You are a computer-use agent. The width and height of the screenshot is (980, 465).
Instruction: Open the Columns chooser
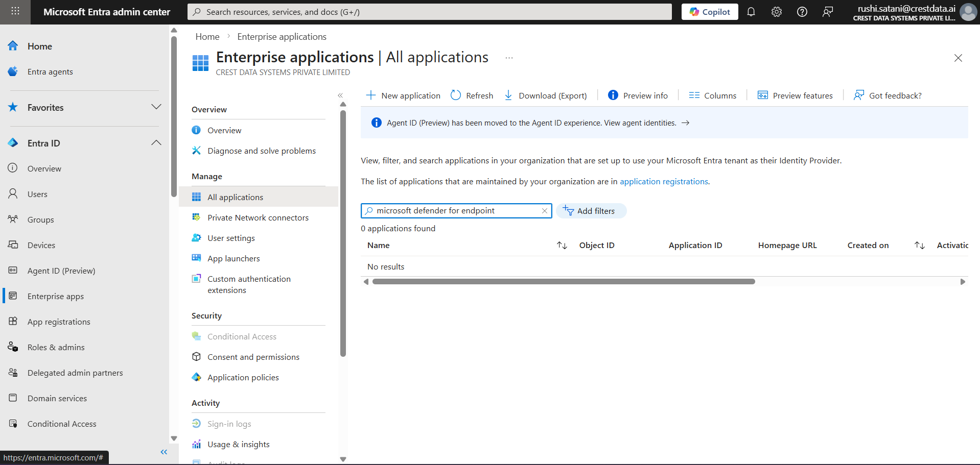(x=712, y=95)
